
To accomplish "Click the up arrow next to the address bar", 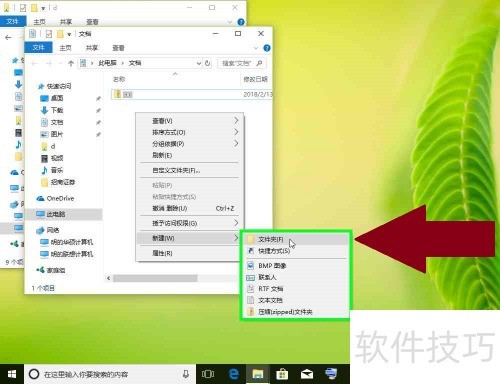I will point(71,63).
